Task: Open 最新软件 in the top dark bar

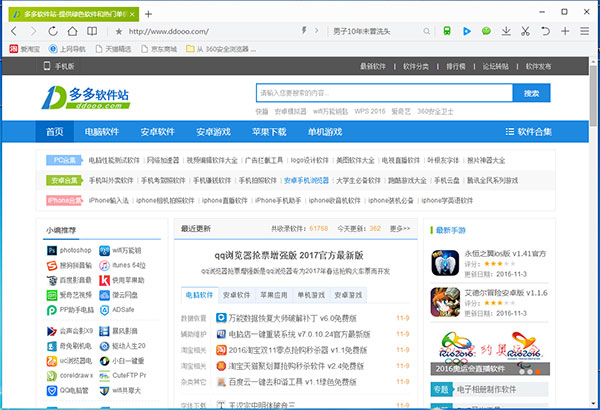Action: point(373,66)
